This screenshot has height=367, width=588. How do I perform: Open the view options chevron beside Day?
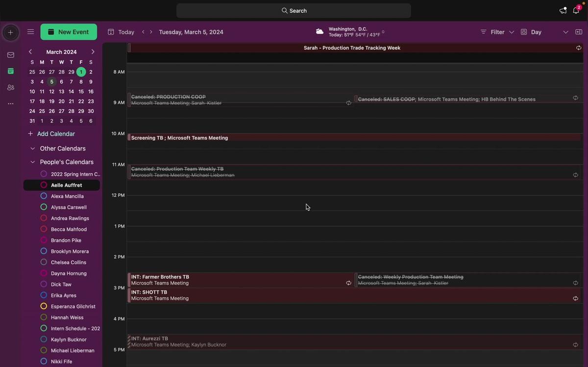click(x=565, y=32)
